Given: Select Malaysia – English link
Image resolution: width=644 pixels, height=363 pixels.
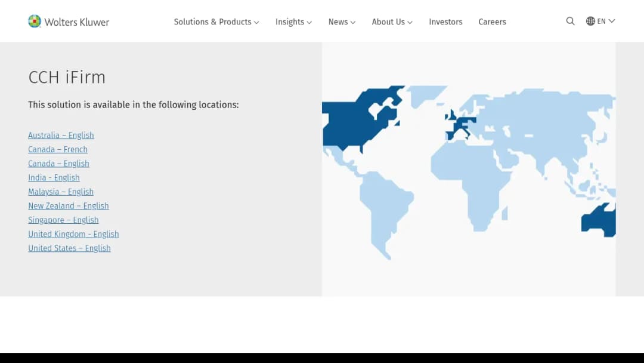Looking at the screenshot, I should point(61,192).
